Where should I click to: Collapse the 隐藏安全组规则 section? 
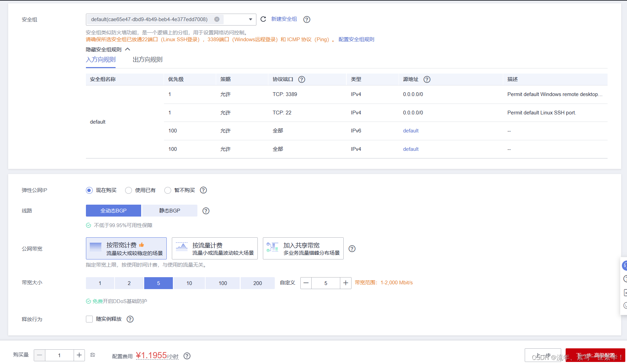(x=107, y=49)
